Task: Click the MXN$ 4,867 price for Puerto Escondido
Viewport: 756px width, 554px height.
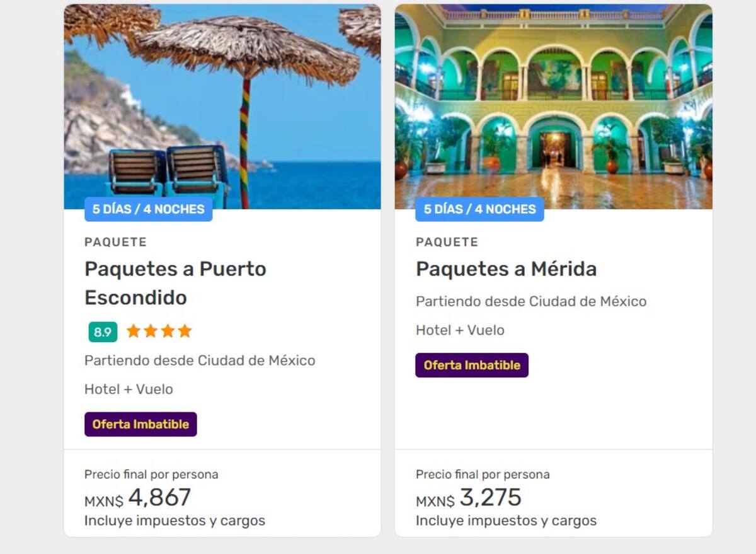Action: pyautogui.click(x=139, y=497)
